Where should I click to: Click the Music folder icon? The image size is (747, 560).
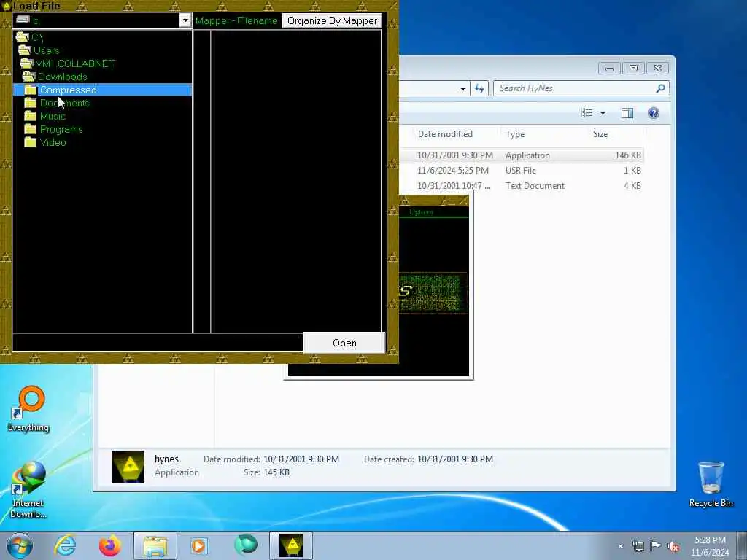31,116
